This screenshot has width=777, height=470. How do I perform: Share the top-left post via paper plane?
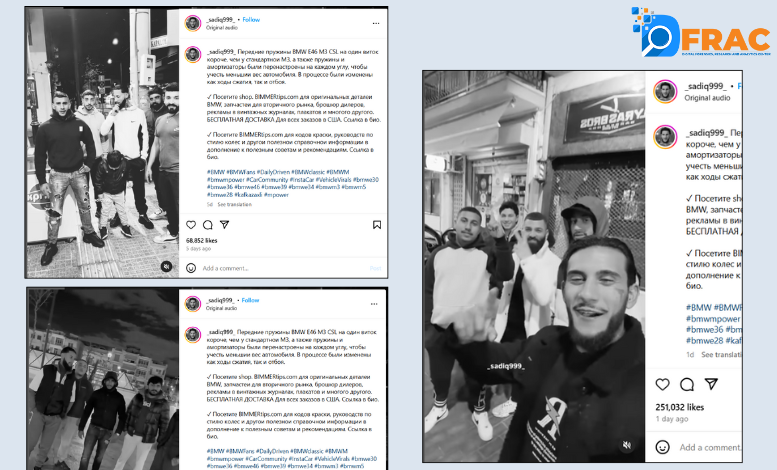coord(224,225)
